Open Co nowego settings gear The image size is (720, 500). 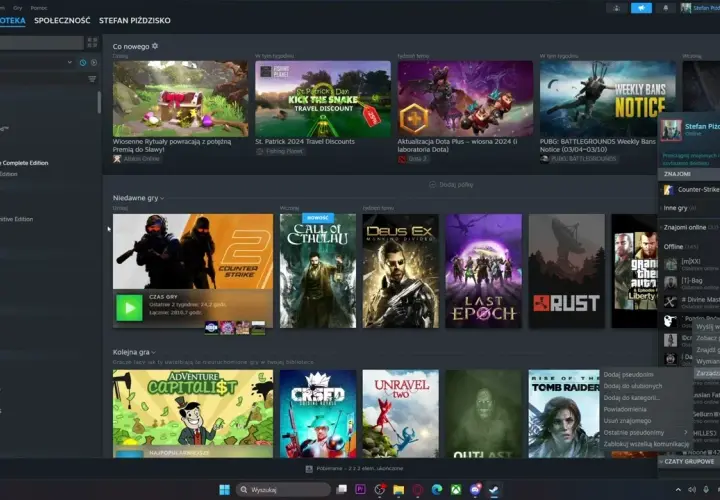tap(155, 46)
